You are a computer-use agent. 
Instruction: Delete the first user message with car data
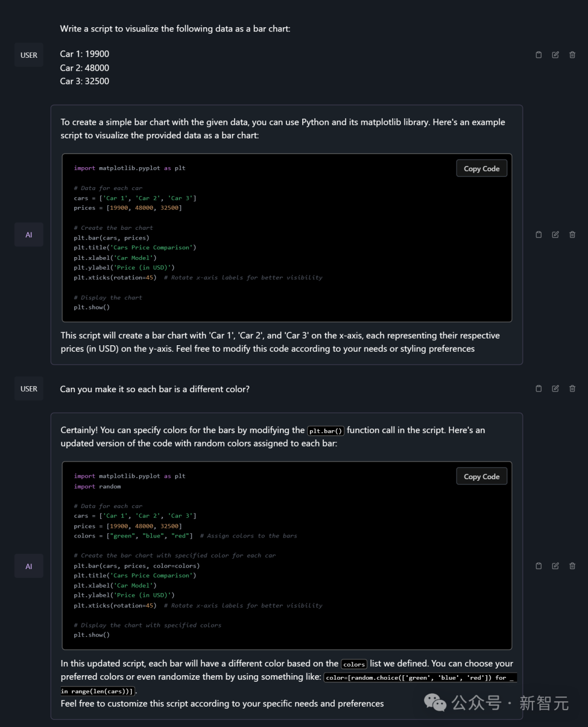tap(572, 55)
